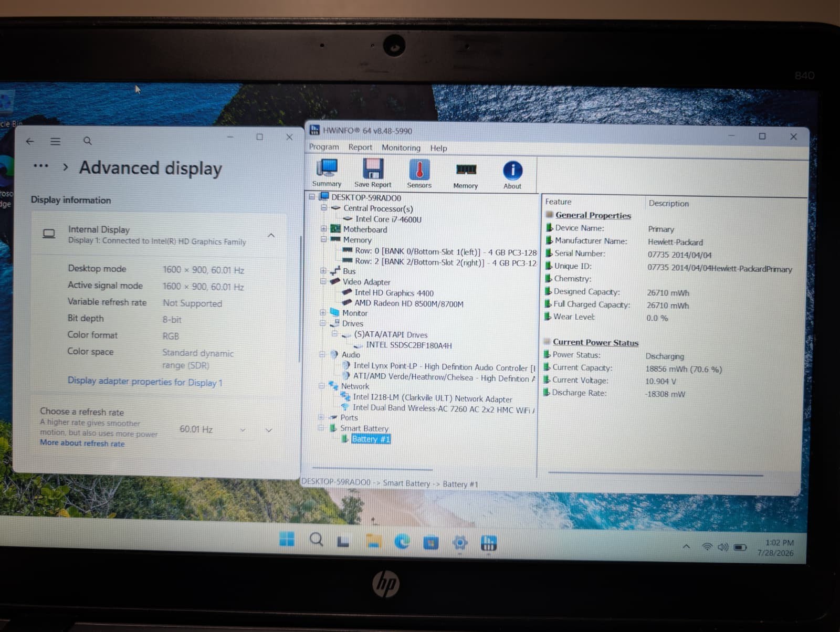The height and width of the screenshot is (632, 840).
Task: Click the Power Status Discharging value
Action: 665,356
